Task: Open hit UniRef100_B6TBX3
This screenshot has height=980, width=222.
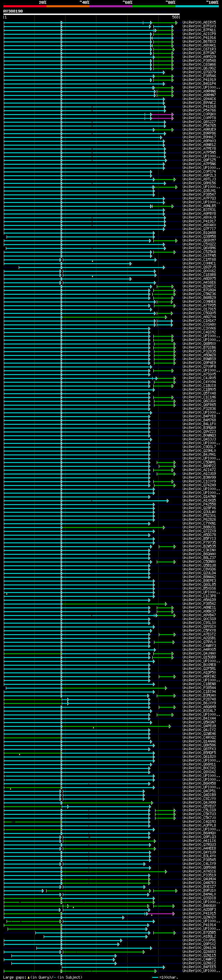Action: pos(199,41)
